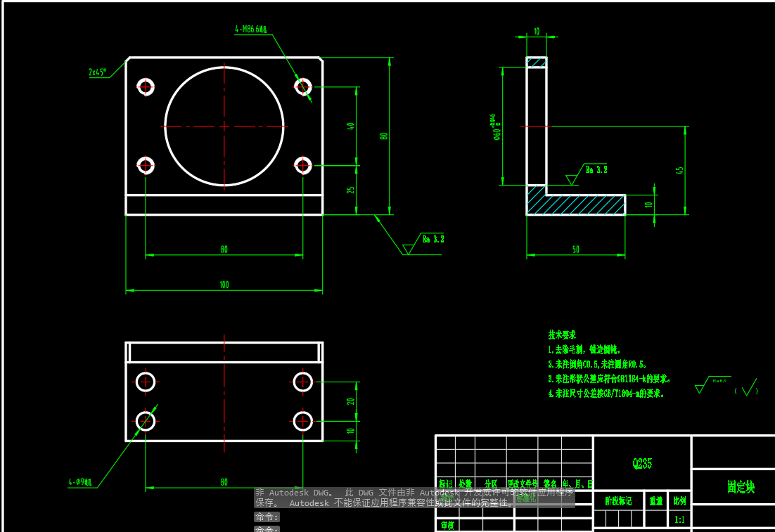
Task: Select the 1:1 scale value
Action: coord(679,519)
